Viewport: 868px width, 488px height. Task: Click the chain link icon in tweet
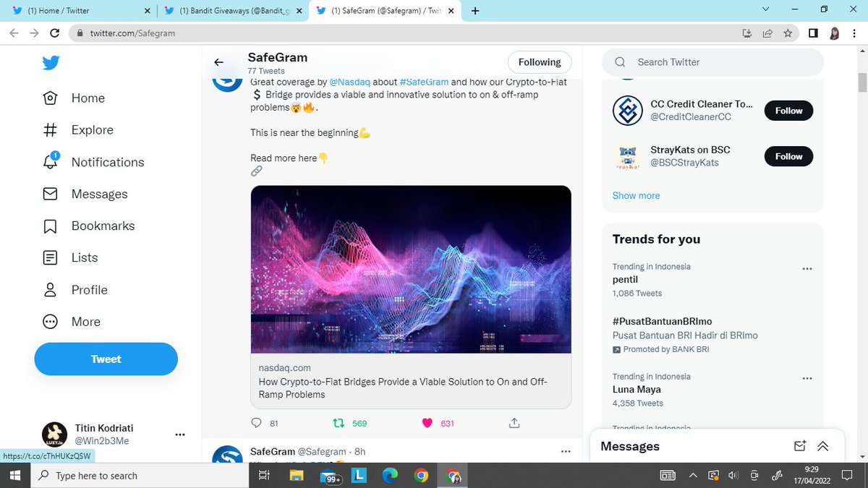coord(256,171)
